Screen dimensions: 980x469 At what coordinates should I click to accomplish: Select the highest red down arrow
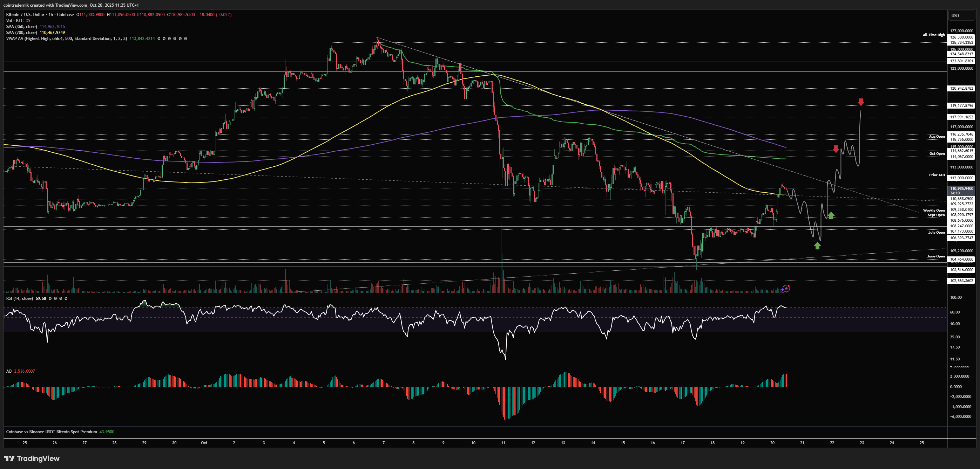pos(861,102)
